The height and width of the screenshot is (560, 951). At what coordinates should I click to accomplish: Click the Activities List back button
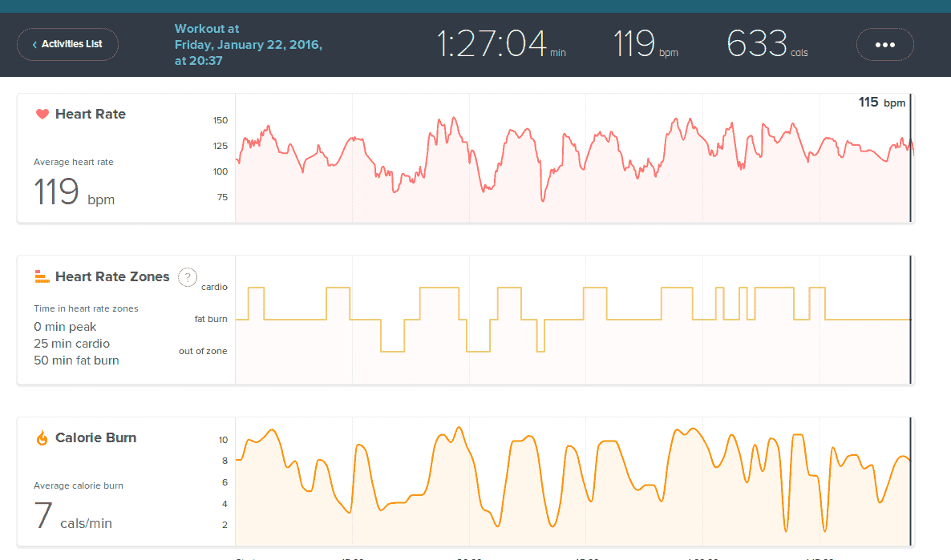pos(67,44)
